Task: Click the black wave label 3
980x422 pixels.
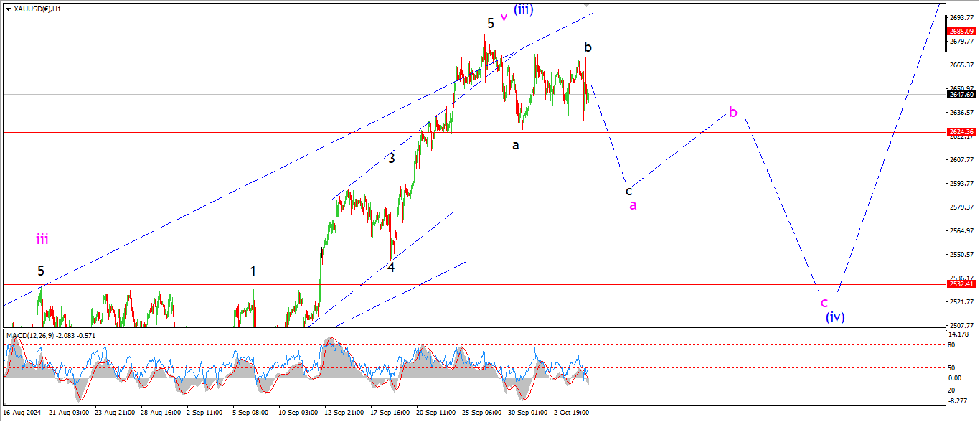Action: coord(392,159)
